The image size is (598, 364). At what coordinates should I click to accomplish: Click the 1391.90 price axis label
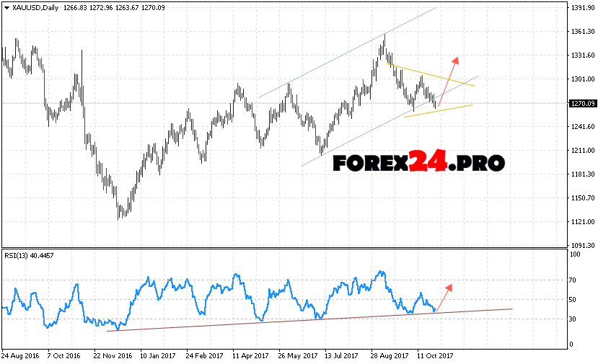pyautogui.click(x=581, y=7)
